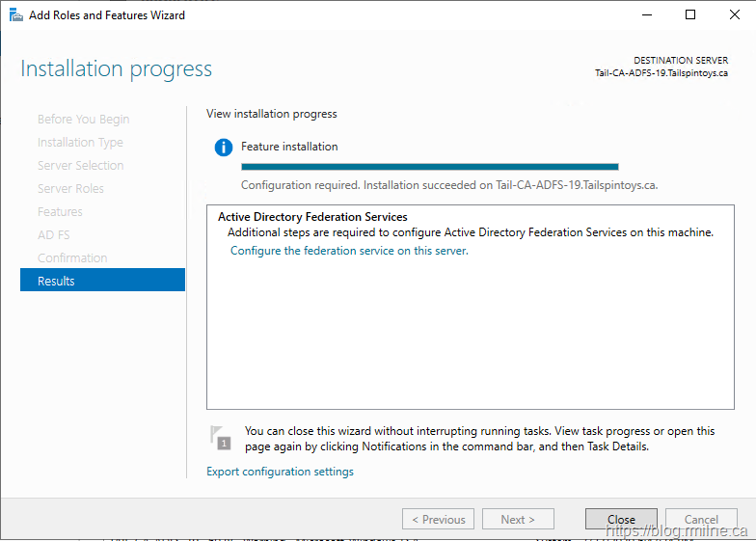Switch to the Server Roles step
The width and height of the screenshot is (756, 541).
point(70,189)
